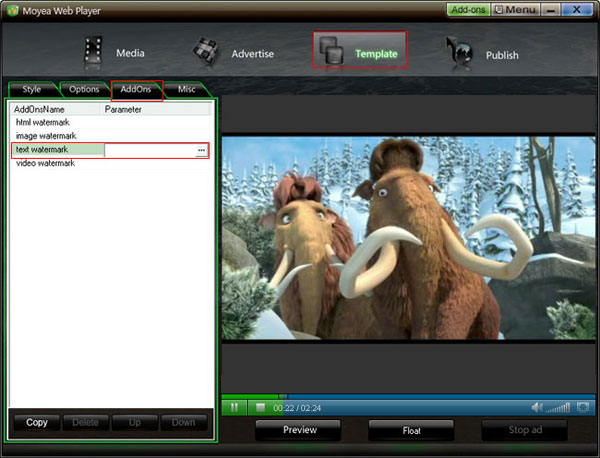Switch to the AddOns tab
600x458 pixels.
pos(136,90)
